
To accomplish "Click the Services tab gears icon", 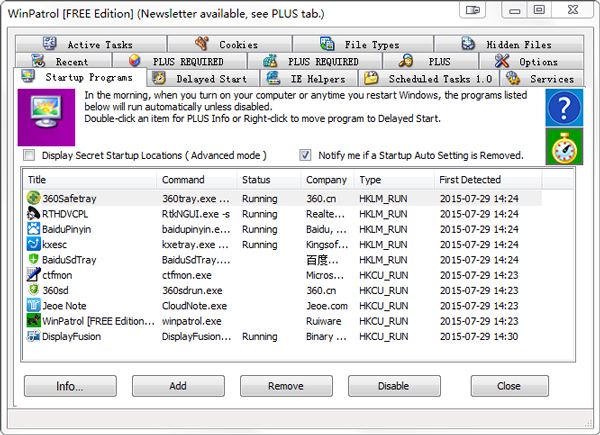I will (x=513, y=78).
